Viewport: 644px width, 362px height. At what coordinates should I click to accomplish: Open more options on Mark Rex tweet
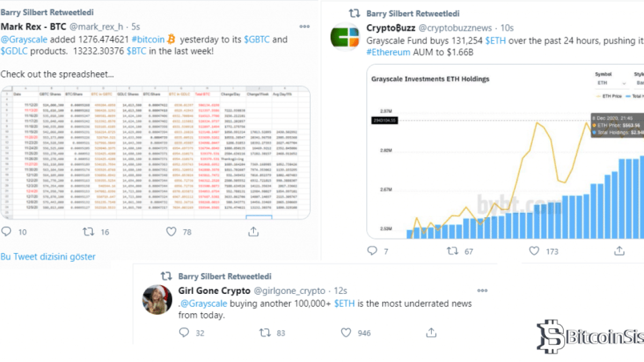[x=304, y=26]
